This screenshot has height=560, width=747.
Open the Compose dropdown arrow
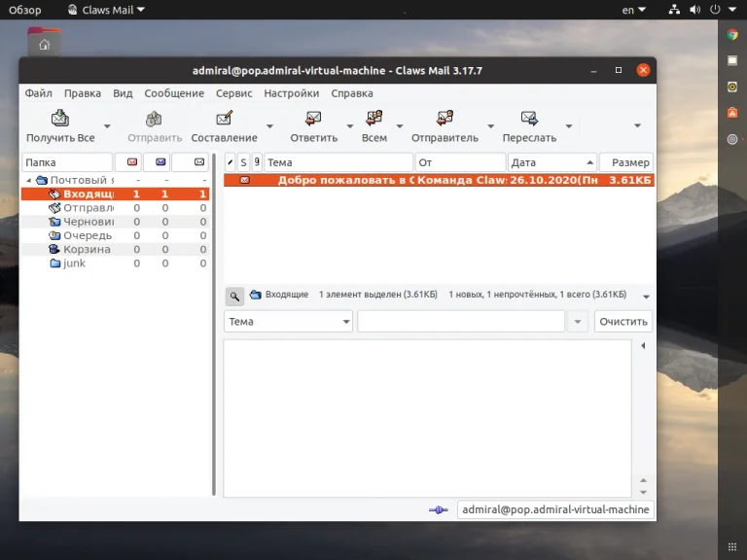click(x=269, y=126)
